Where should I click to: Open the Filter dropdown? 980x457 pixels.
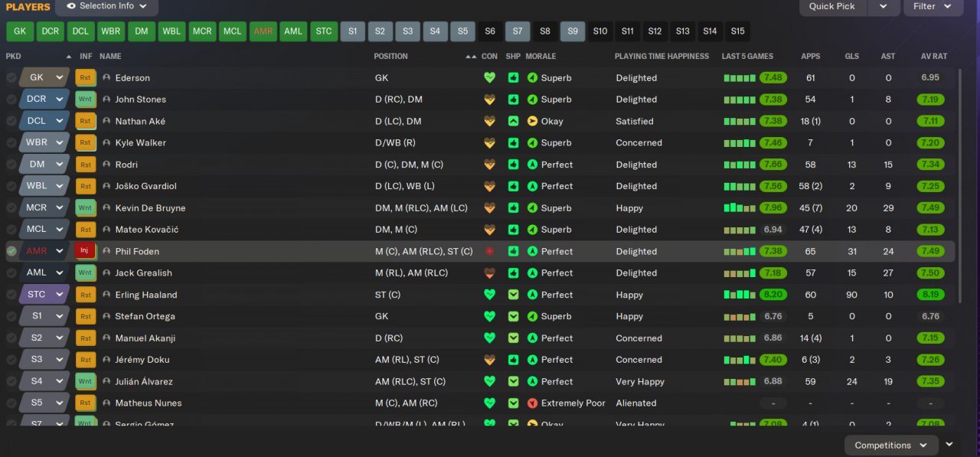click(933, 6)
